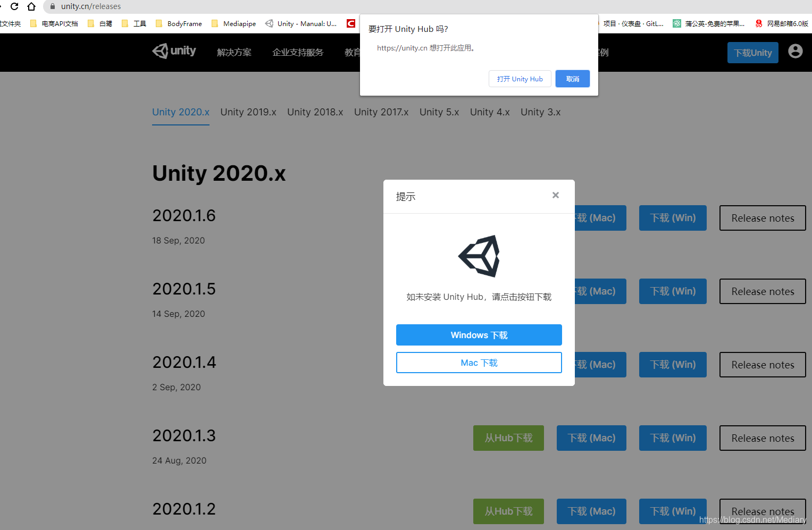The width and height of the screenshot is (812, 530).
Task: Select Unity 3.x tab
Action: 541,112
